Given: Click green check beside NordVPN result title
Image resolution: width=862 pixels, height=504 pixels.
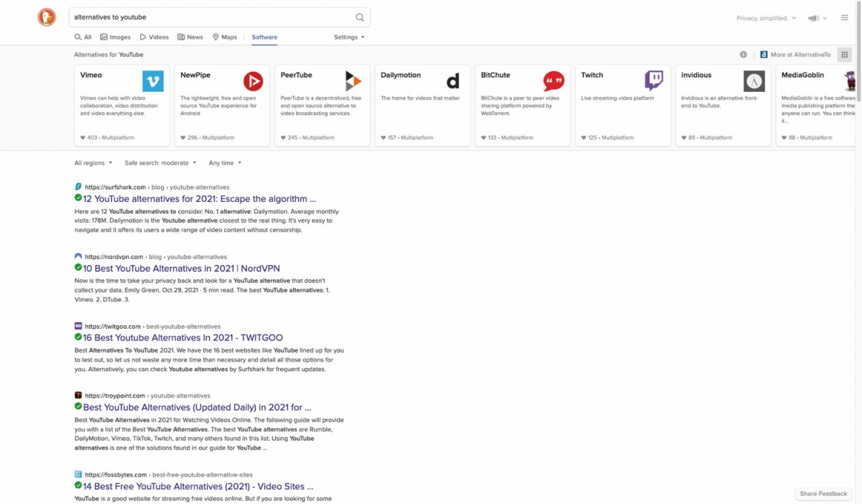Looking at the screenshot, I should coord(78,268).
